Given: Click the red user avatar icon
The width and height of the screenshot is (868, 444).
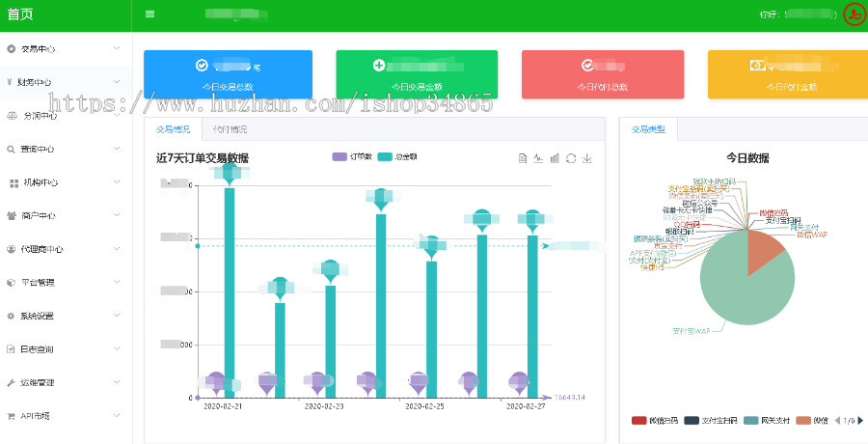Looking at the screenshot, I should pos(854,14).
